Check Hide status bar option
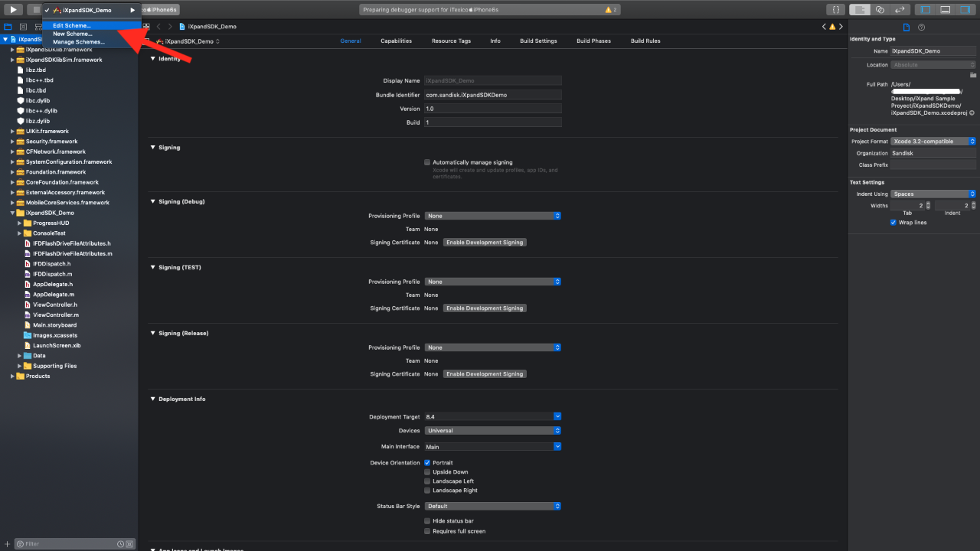 427,521
